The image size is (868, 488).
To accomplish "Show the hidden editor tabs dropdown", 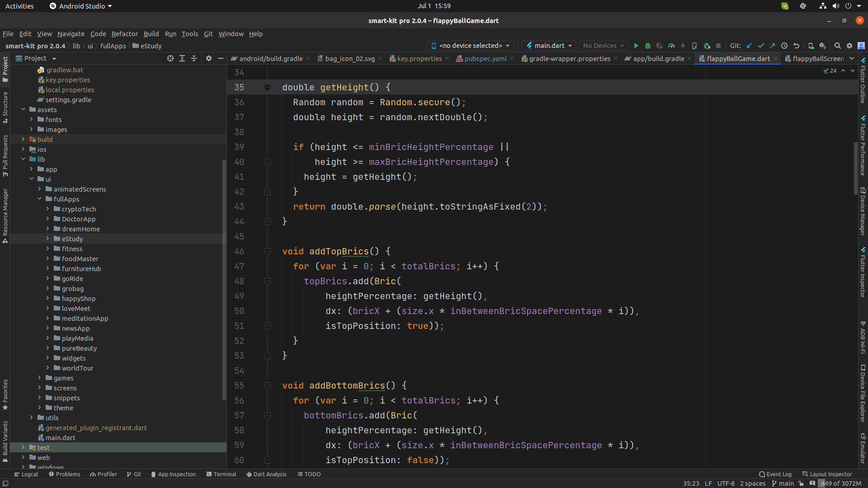I will point(852,58).
